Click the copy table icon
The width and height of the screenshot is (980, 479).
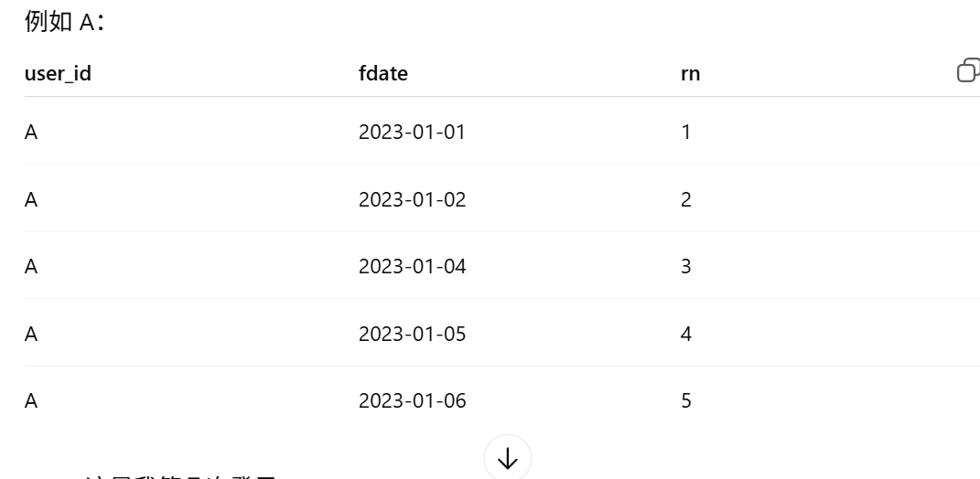[x=967, y=70]
